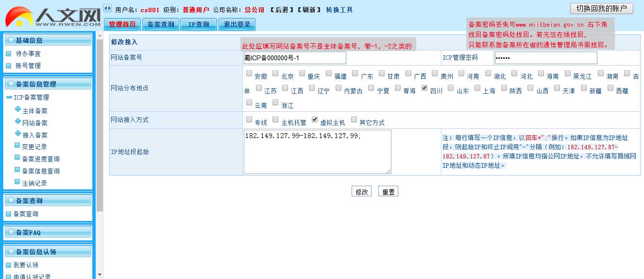
Task: Click the icon beside 备案进度查询
Action: 17,158
